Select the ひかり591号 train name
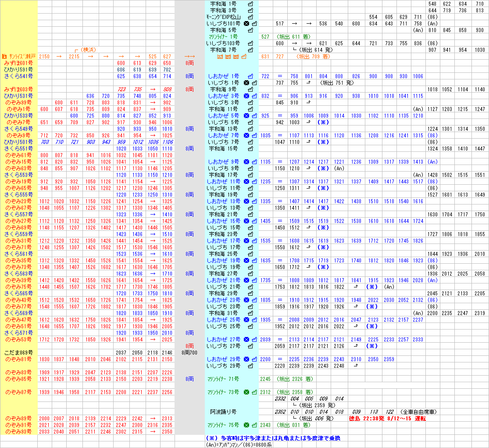Screen dimensions: 489x448 coord(18,70)
